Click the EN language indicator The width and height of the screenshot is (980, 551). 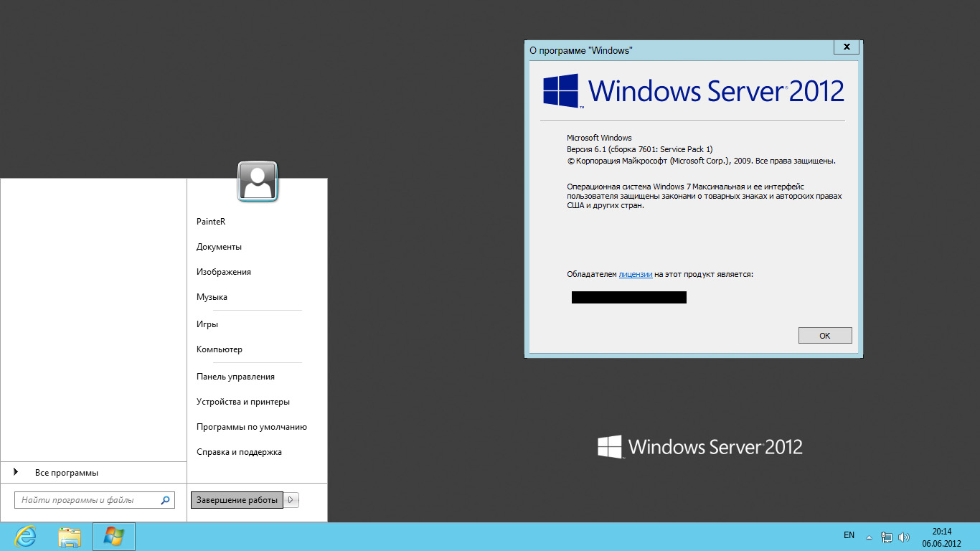[849, 535]
